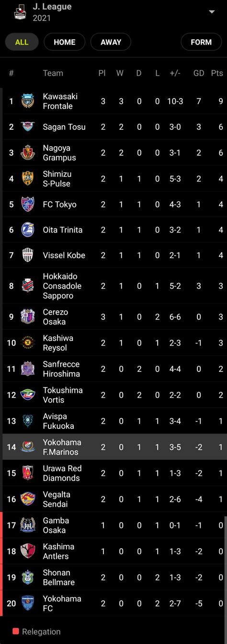Open the Yokohama F.Marinos highlighted row
Image resolution: width=227 pixels, height=644 pixels.
[x=113, y=447]
